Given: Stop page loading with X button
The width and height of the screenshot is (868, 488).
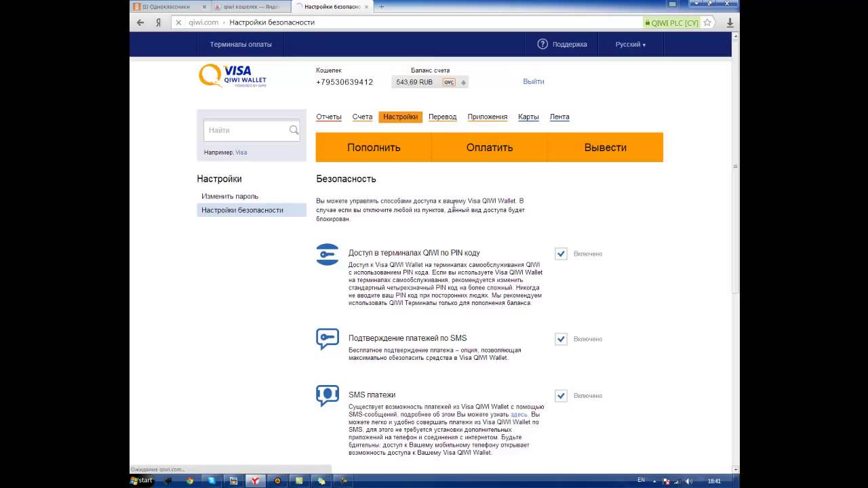Looking at the screenshot, I should click(178, 22).
